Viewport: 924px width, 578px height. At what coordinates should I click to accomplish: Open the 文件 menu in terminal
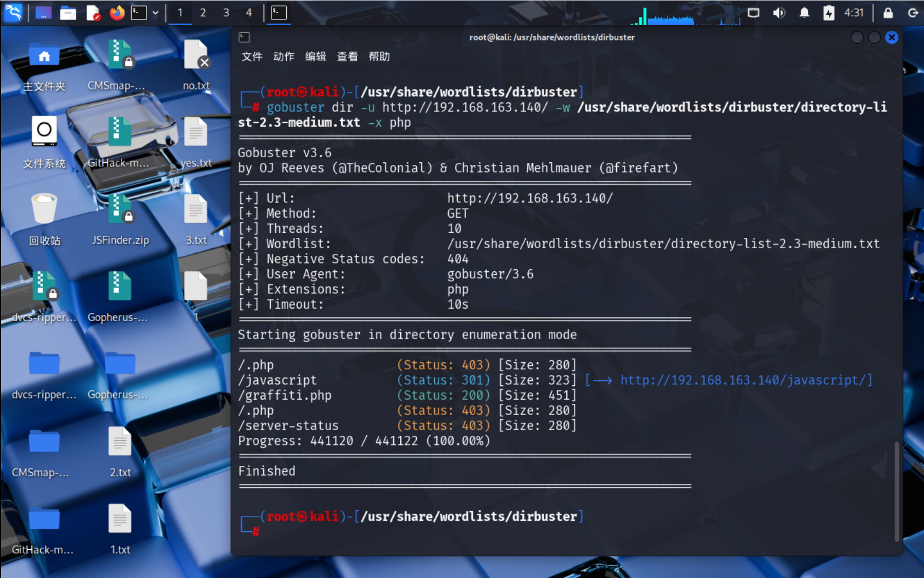(x=252, y=57)
